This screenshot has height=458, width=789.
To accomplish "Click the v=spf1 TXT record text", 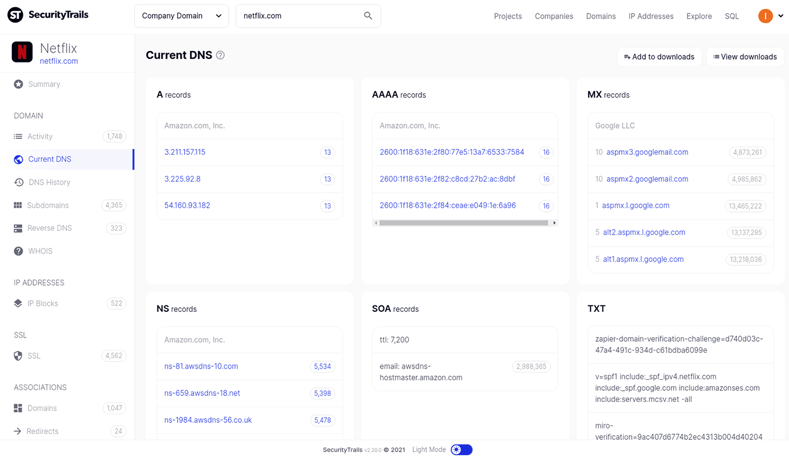I will pos(677,388).
